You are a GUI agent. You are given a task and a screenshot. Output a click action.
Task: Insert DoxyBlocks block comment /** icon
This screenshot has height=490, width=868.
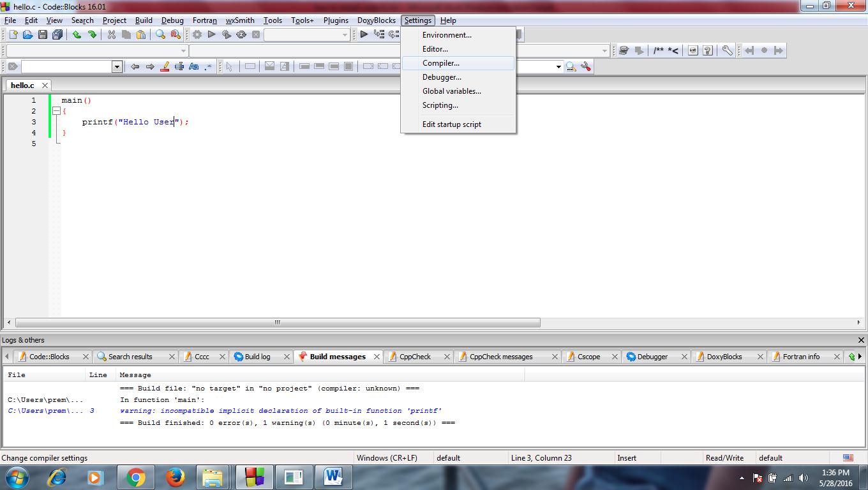[659, 50]
